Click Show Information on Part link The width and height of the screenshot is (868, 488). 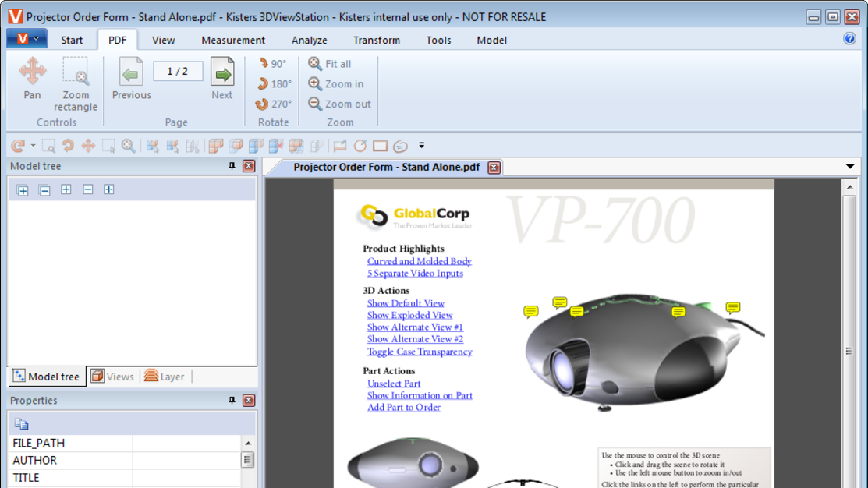tap(419, 395)
